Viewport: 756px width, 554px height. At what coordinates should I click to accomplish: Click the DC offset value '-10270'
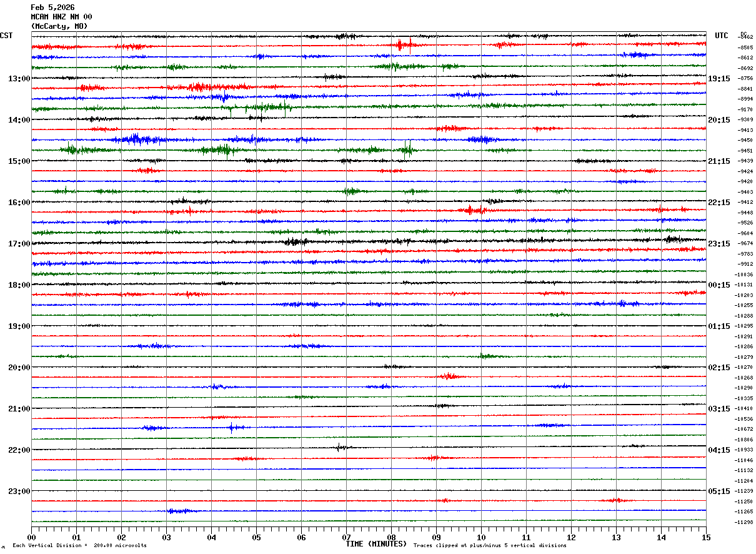[745, 367]
